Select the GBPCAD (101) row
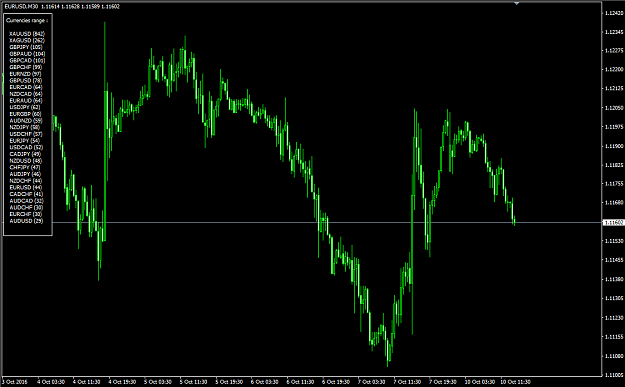The width and height of the screenshot is (625, 387). [27, 61]
